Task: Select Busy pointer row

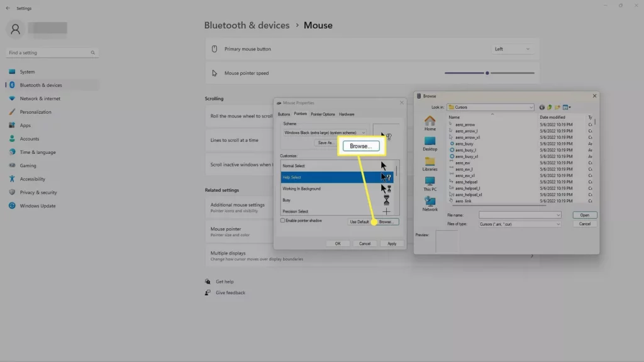Action: tap(337, 200)
